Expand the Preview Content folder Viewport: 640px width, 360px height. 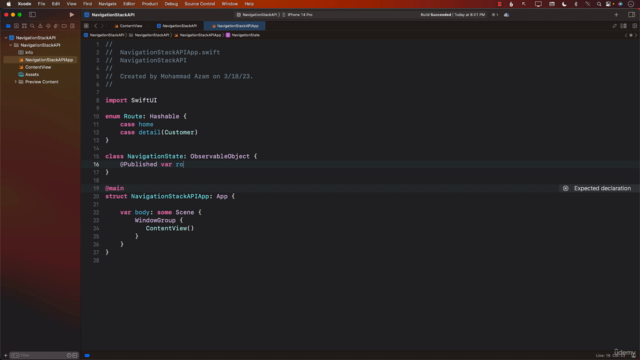(x=16, y=82)
